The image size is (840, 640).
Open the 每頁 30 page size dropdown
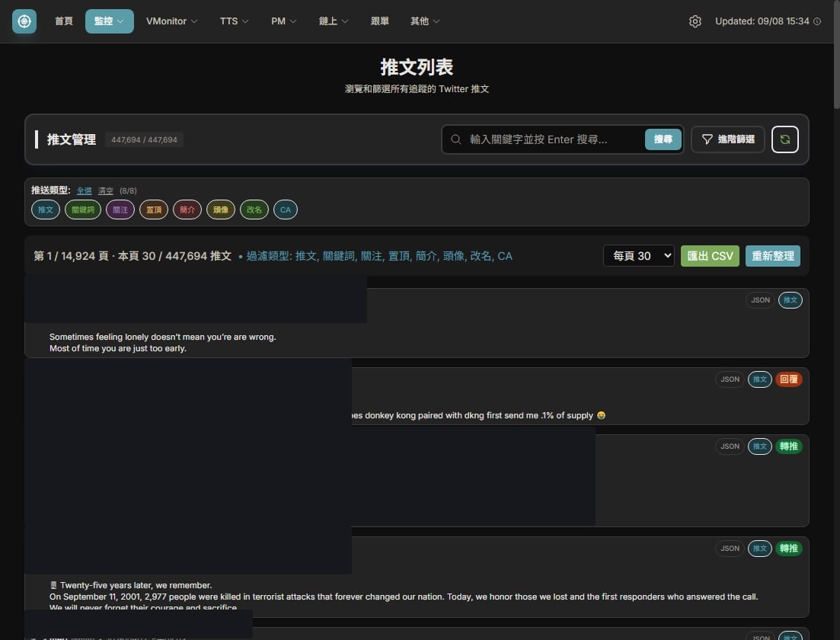(x=639, y=256)
